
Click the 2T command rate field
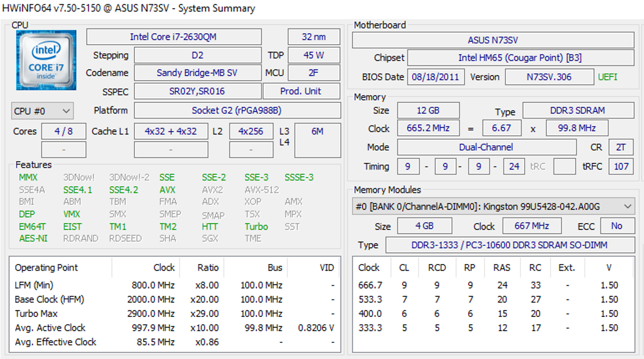[621, 147]
